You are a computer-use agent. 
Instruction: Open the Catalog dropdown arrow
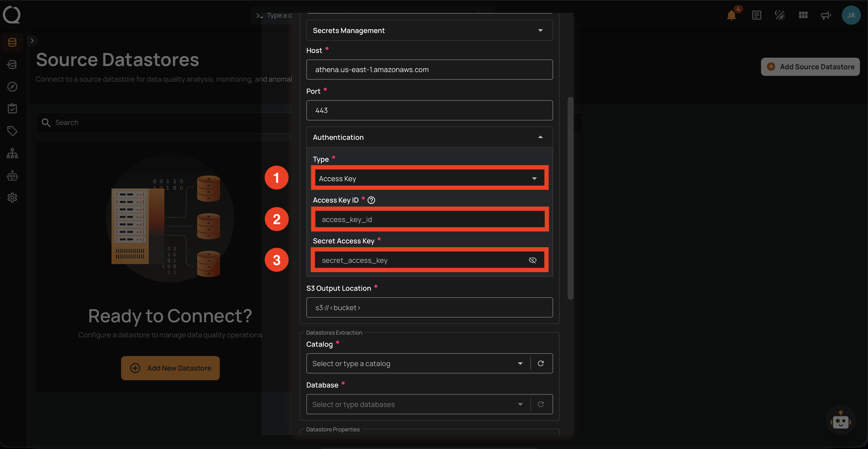click(520, 363)
